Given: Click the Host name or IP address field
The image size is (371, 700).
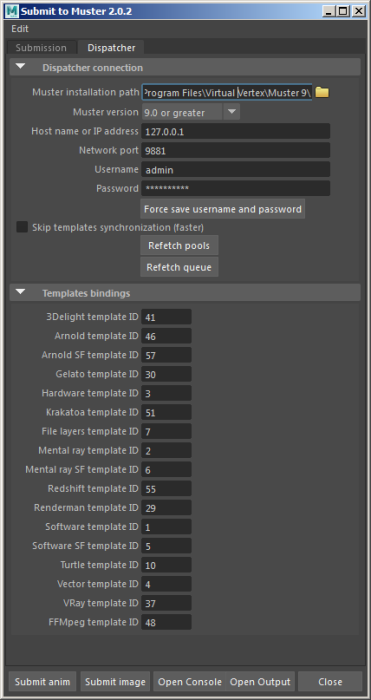Looking at the screenshot, I should click(x=236, y=132).
